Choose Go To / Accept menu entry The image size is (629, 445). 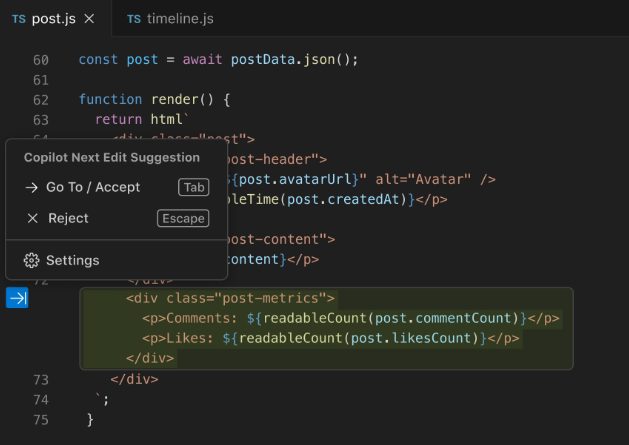tap(117, 187)
